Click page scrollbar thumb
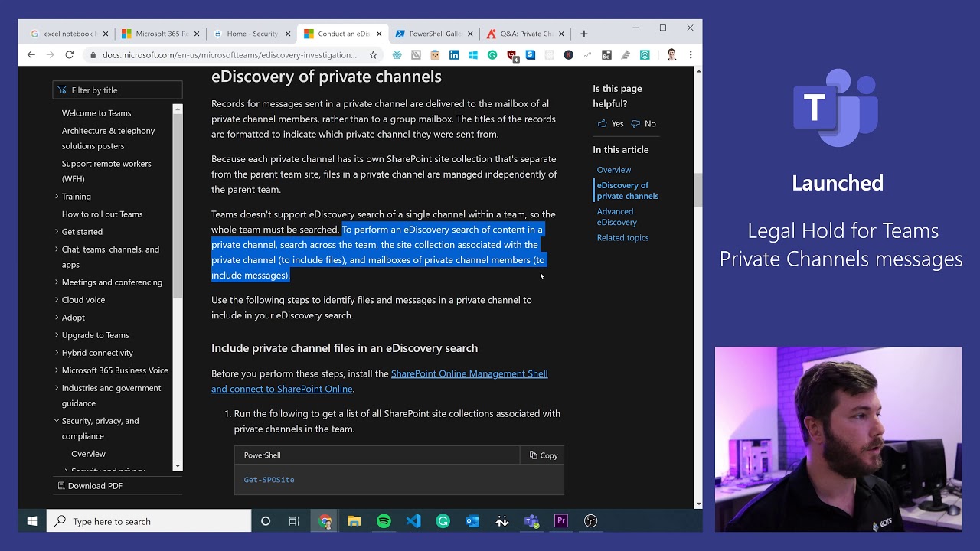Screen dimensions: 980x551 point(697,191)
